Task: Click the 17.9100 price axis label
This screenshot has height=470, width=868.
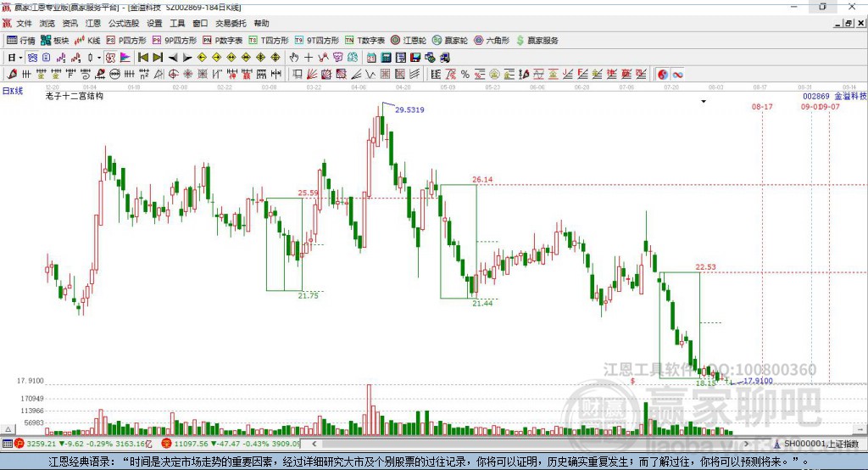Action: [x=30, y=381]
